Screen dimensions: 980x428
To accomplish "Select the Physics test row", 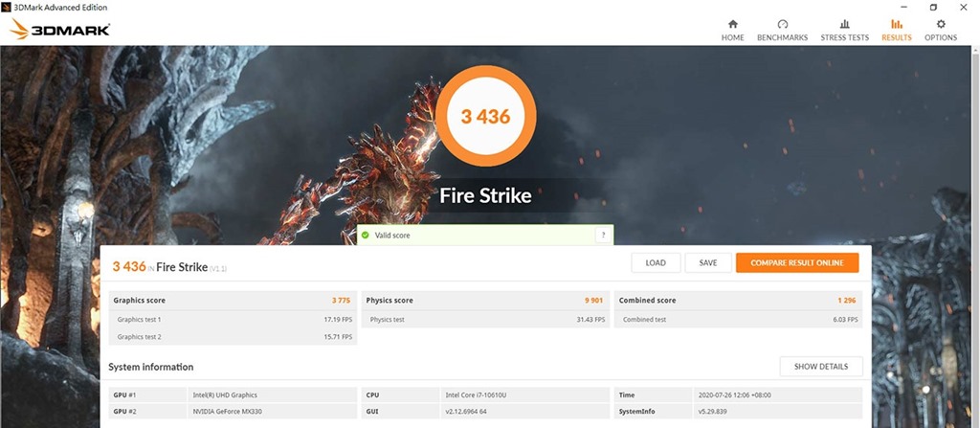I will click(485, 319).
